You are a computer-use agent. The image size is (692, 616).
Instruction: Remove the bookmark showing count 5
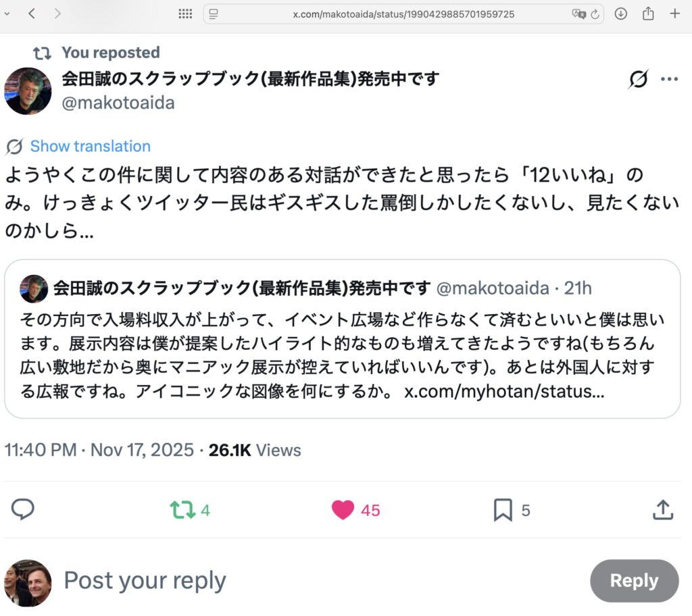(x=503, y=510)
